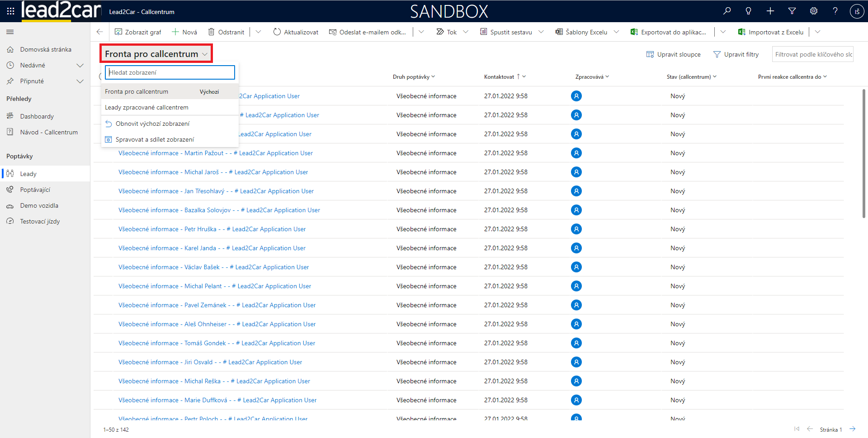Choose Obnovit výchozí zobrazení option

(152, 124)
